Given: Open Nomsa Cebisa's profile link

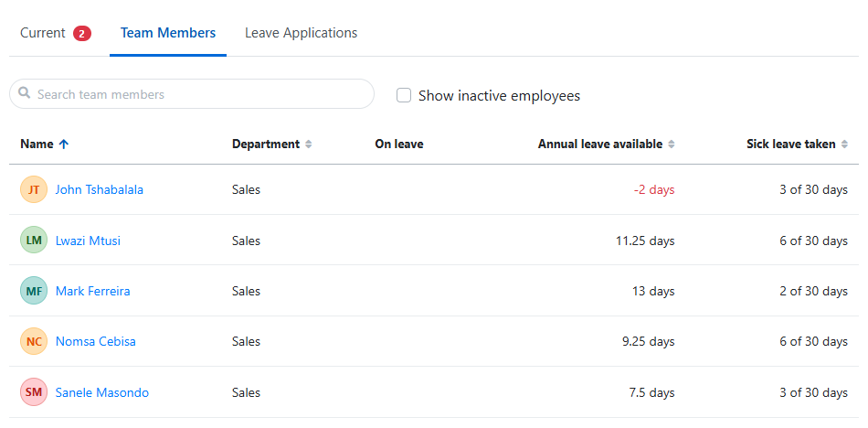Looking at the screenshot, I should (96, 341).
